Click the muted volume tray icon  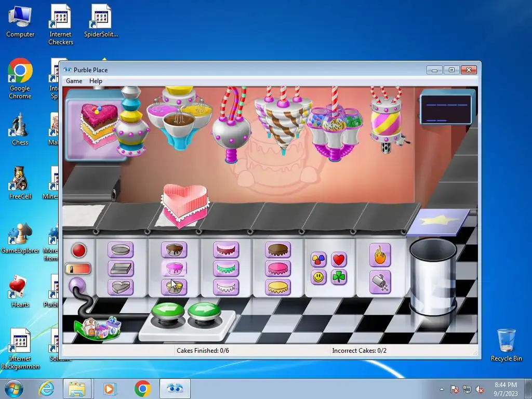click(x=480, y=389)
